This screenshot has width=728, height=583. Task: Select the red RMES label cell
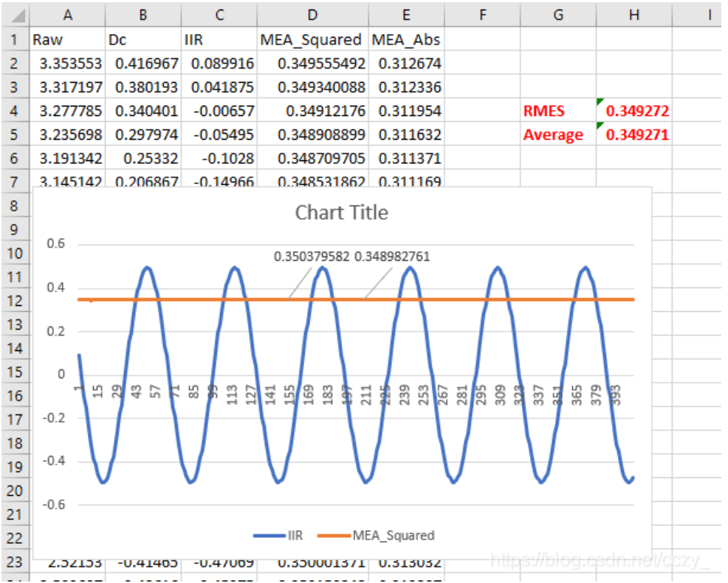[x=544, y=112]
